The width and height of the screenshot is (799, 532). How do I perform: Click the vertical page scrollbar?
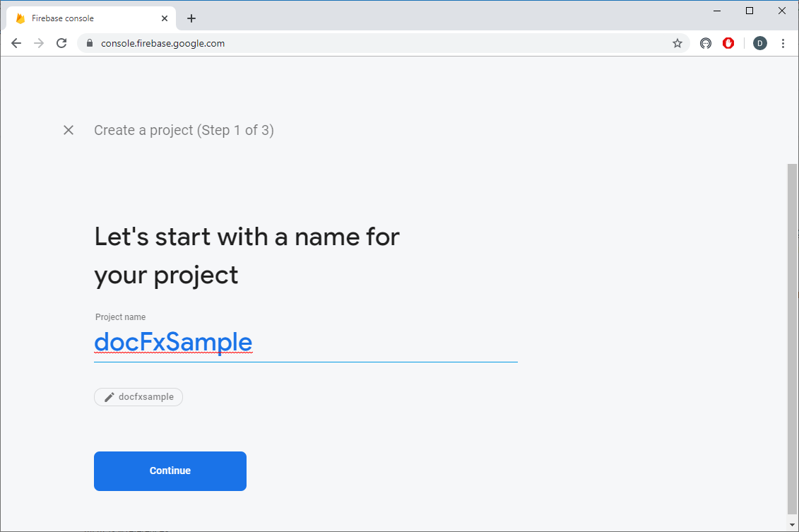792,339
